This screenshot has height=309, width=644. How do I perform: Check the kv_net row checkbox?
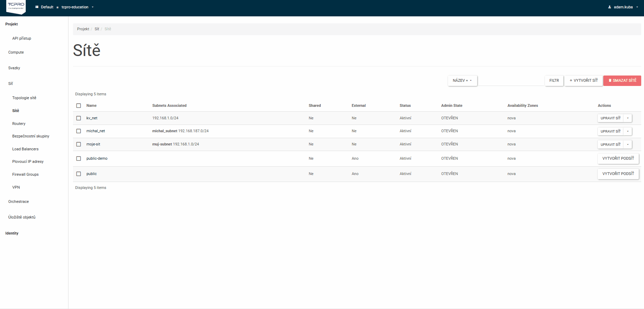point(79,118)
